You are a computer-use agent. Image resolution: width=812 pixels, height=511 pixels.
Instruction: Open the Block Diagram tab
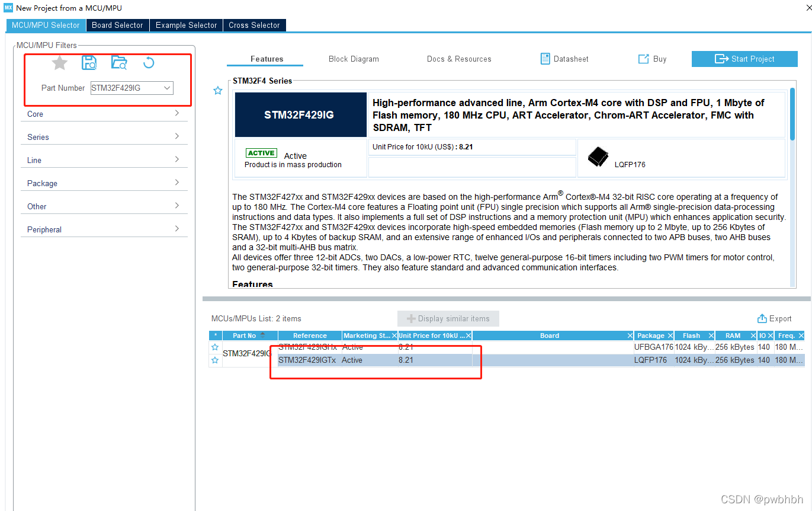(354, 59)
